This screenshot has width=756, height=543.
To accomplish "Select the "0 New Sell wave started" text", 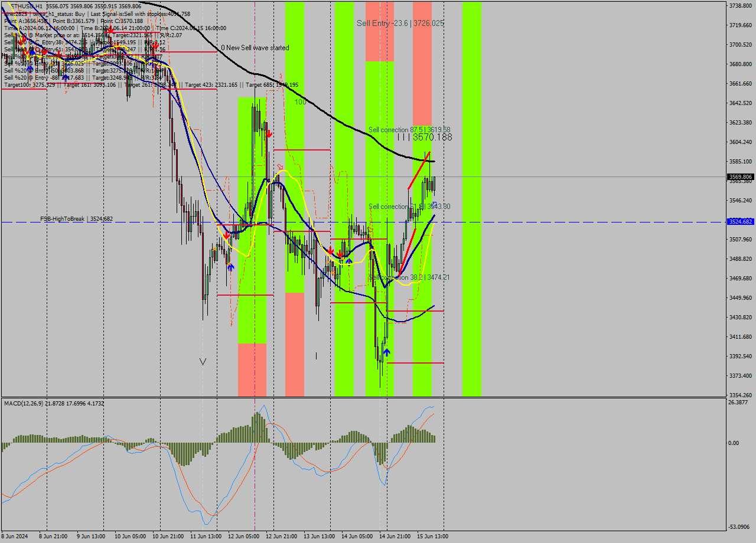I will pos(255,47).
